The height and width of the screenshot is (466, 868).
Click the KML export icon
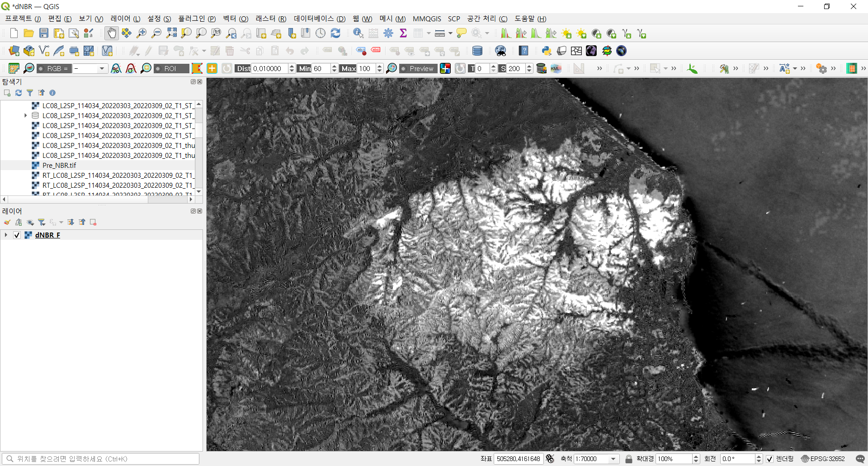pyautogui.click(x=556, y=68)
